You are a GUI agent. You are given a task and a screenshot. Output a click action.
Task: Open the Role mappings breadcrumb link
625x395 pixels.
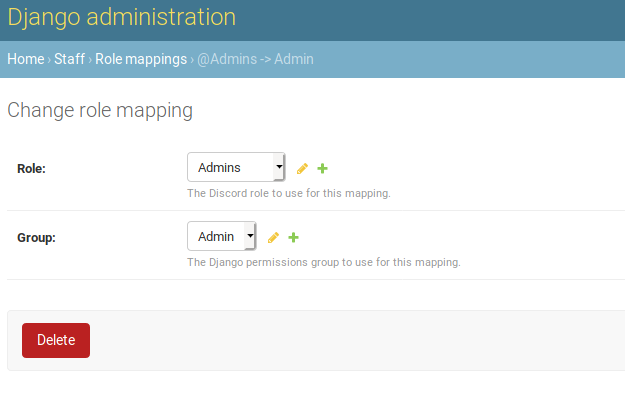pyautogui.click(x=141, y=59)
